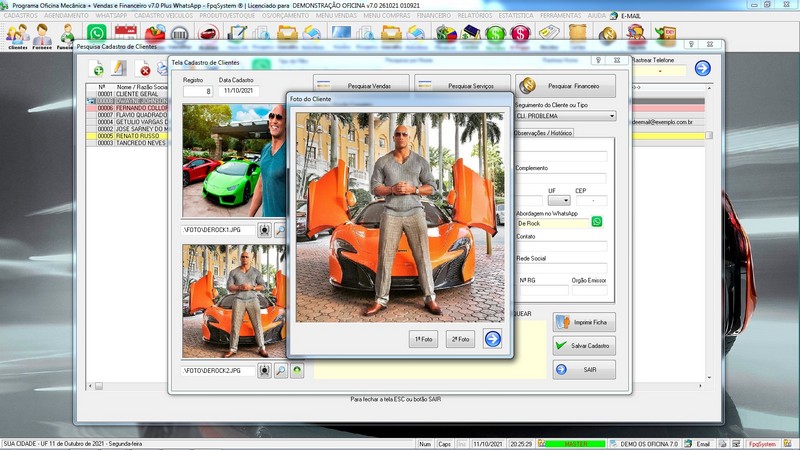Select row 00005 RENATO RUSSO
The image size is (800, 450).
(x=127, y=136)
